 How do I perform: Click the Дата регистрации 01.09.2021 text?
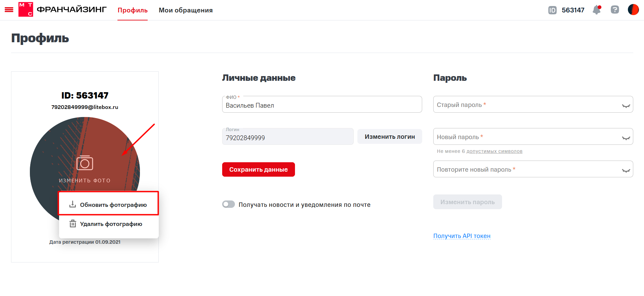tap(85, 242)
